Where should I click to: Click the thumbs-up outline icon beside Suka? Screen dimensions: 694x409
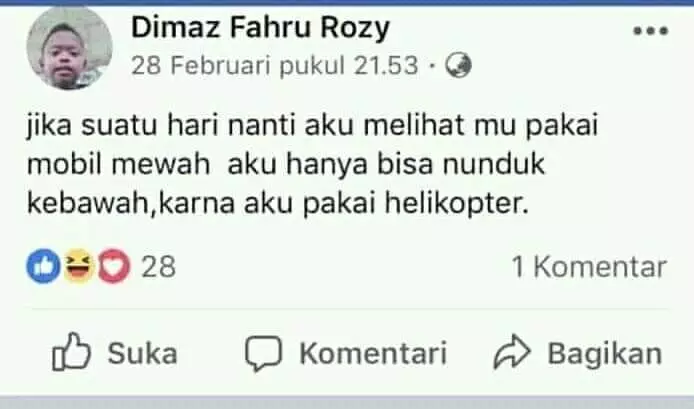[71, 352]
